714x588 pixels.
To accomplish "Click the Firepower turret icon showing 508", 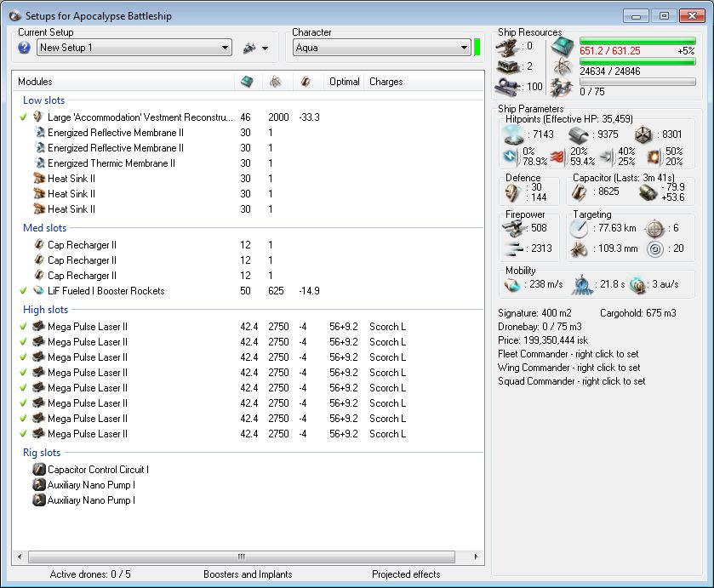I will click(x=513, y=228).
